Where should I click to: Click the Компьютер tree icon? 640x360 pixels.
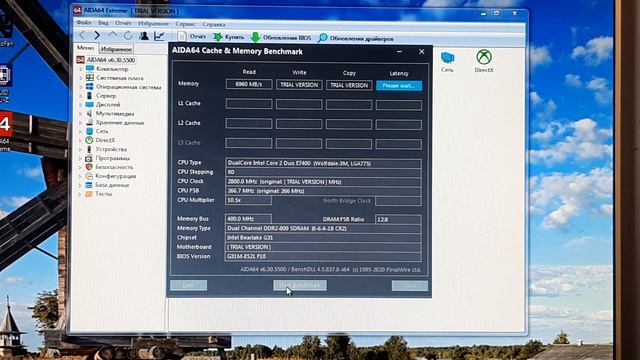pos(90,69)
